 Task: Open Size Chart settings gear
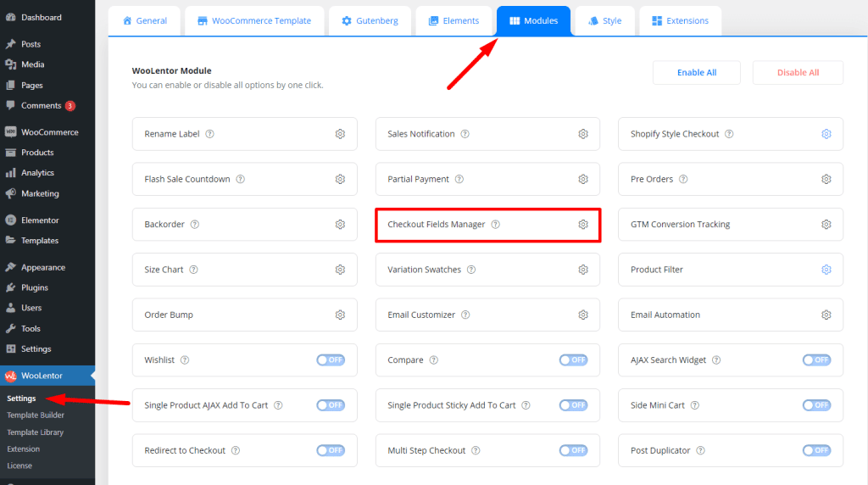[x=340, y=270]
